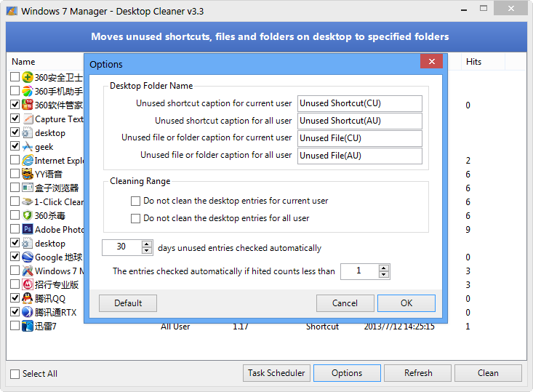Viewport: 533px width, 392px height.
Task: Decrease the days unused value with down arrow
Action: (147, 251)
